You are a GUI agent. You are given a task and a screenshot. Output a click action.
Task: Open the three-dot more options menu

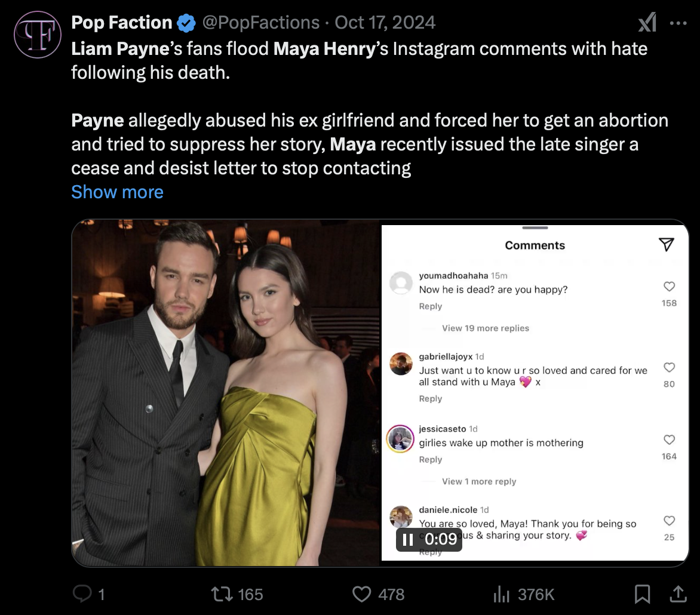click(678, 23)
